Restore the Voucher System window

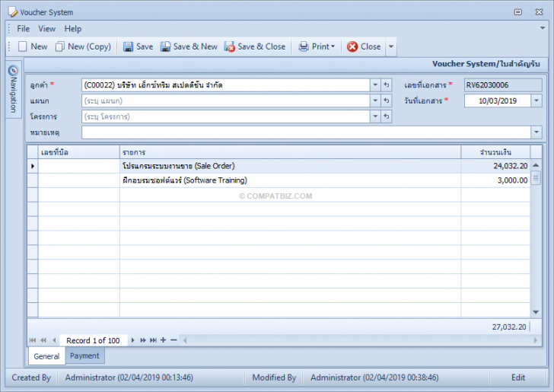click(518, 12)
